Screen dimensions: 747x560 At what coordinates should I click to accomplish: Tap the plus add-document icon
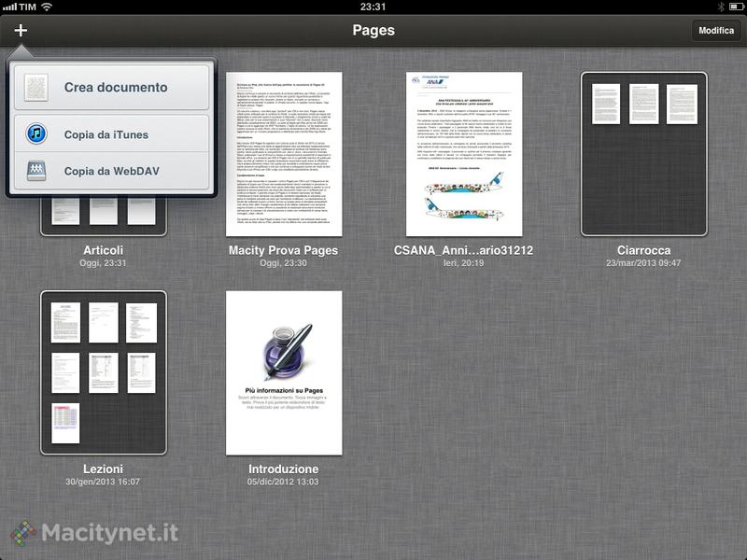tap(21, 31)
